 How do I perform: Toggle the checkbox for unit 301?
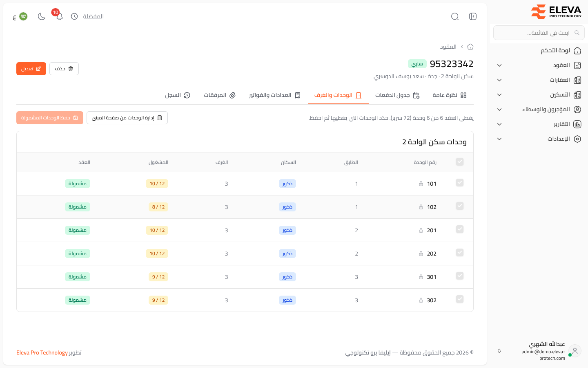coord(460,276)
